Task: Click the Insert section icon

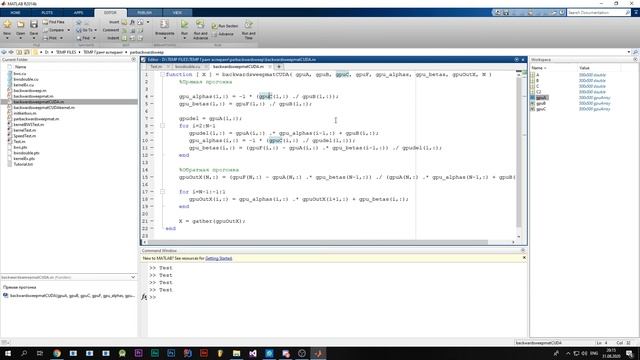Action: pyautogui.click(x=124, y=22)
